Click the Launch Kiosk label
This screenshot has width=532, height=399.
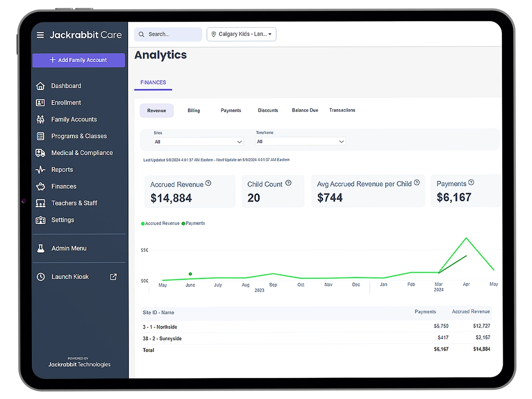70,277
